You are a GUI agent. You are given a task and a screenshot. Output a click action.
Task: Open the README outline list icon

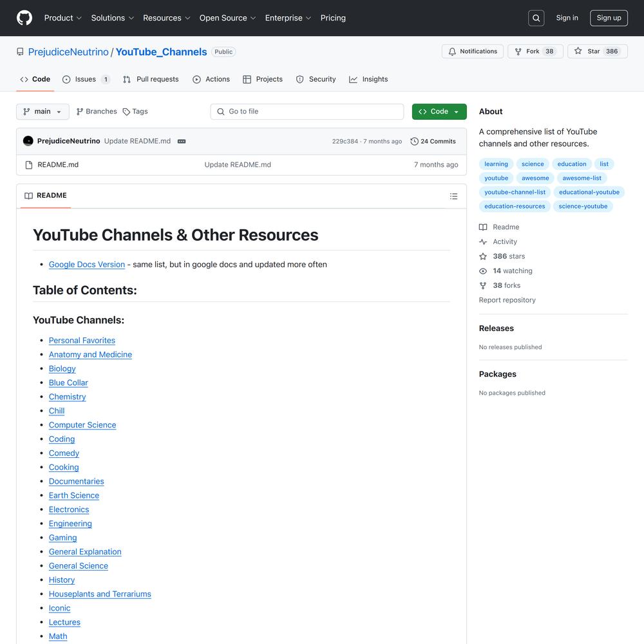pyautogui.click(x=453, y=196)
